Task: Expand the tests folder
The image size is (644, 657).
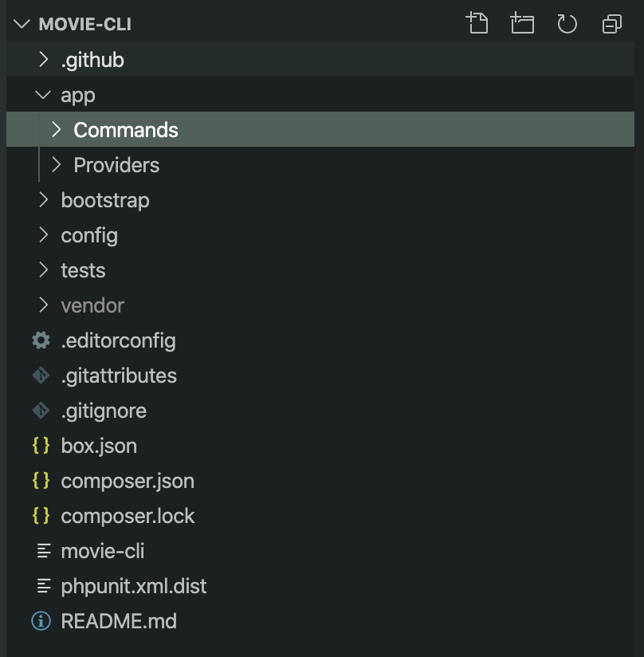Action: click(x=81, y=270)
